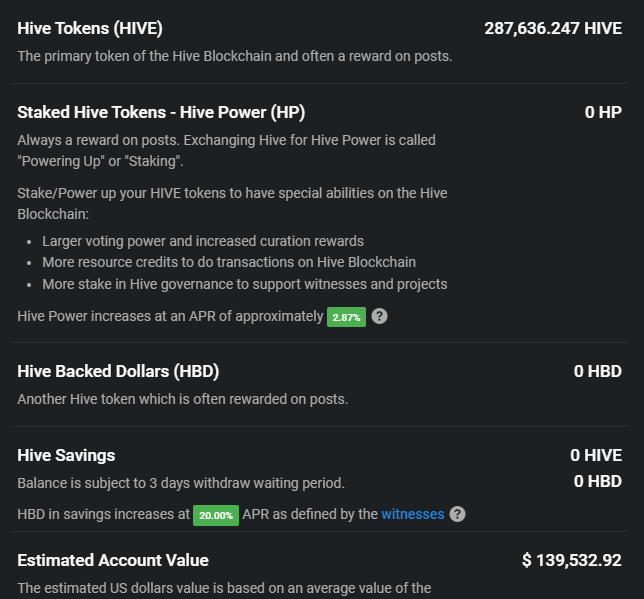The width and height of the screenshot is (644, 599).
Task: Open the 0 HBD balance menu
Action: coord(598,371)
